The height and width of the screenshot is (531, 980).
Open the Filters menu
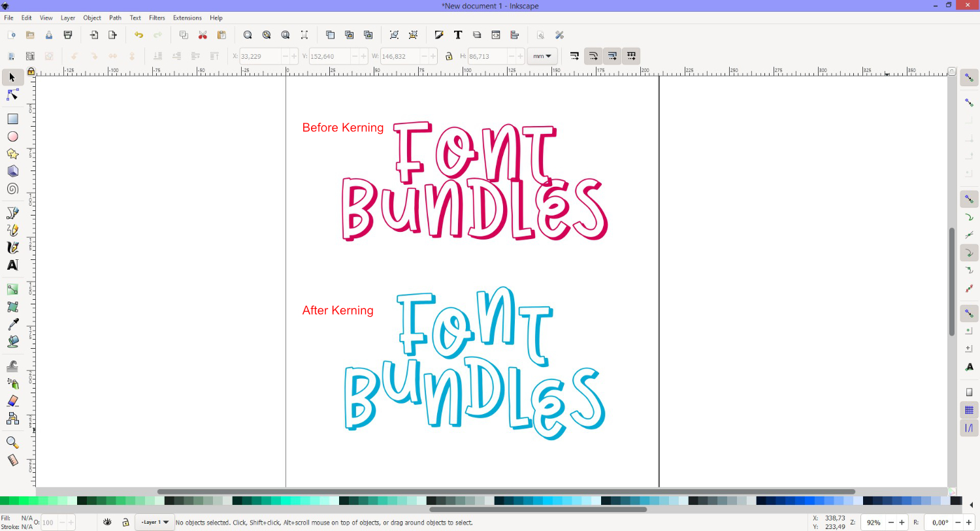tap(157, 18)
